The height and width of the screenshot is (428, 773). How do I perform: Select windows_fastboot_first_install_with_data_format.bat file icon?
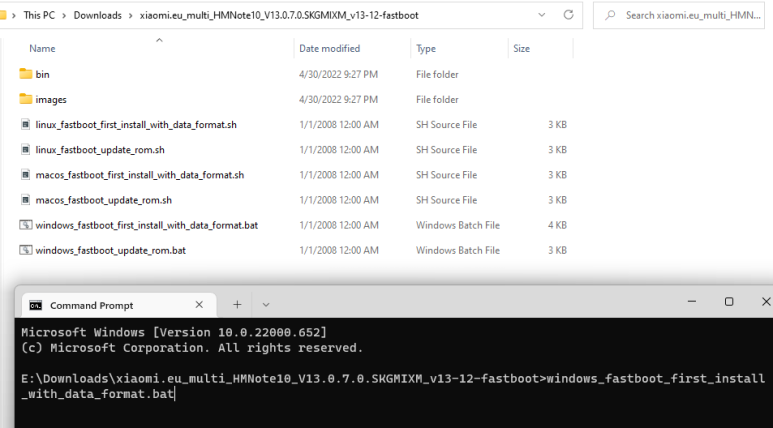tap(26, 225)
